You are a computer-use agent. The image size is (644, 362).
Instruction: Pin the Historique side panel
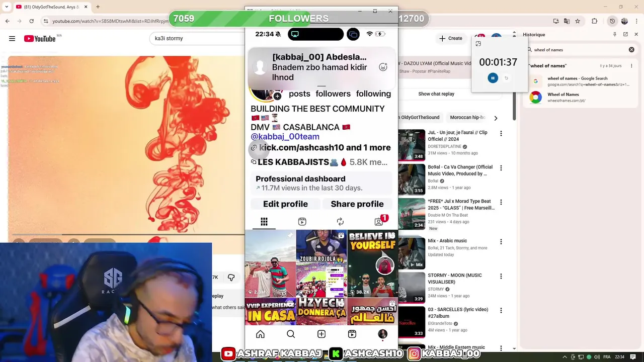614,34
